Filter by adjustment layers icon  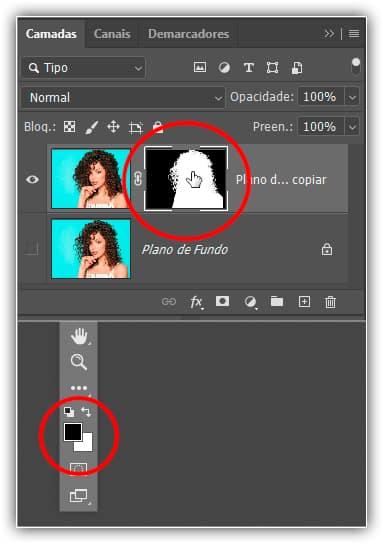coord(224,67)
